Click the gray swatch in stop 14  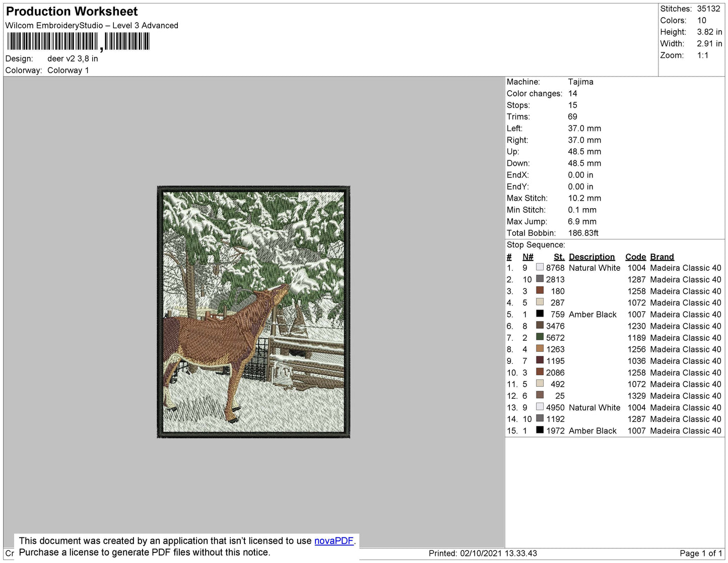540,418
